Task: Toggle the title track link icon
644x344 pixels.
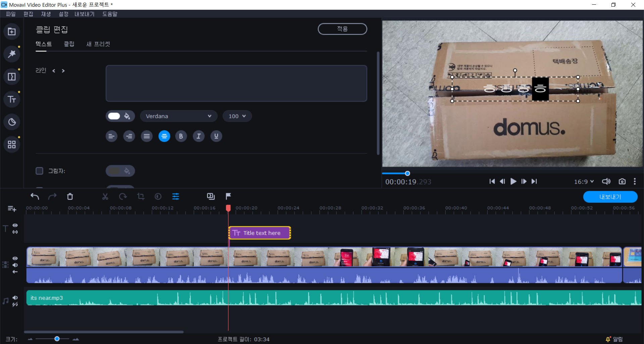Action: coord(15,232)
